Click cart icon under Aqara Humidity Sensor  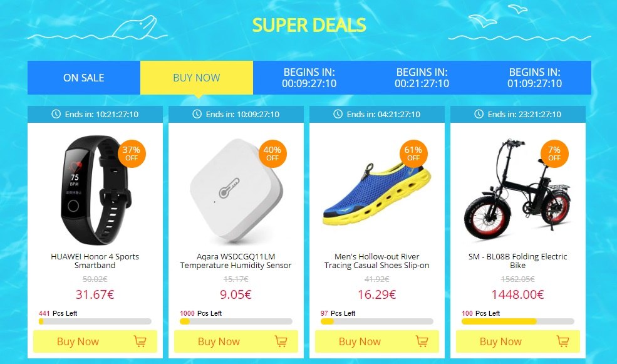(x=281, y=341)
